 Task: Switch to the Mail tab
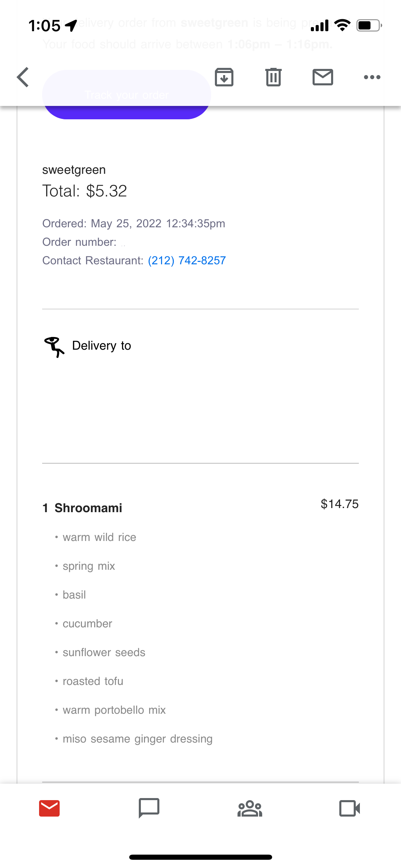[x=49, y=808]
